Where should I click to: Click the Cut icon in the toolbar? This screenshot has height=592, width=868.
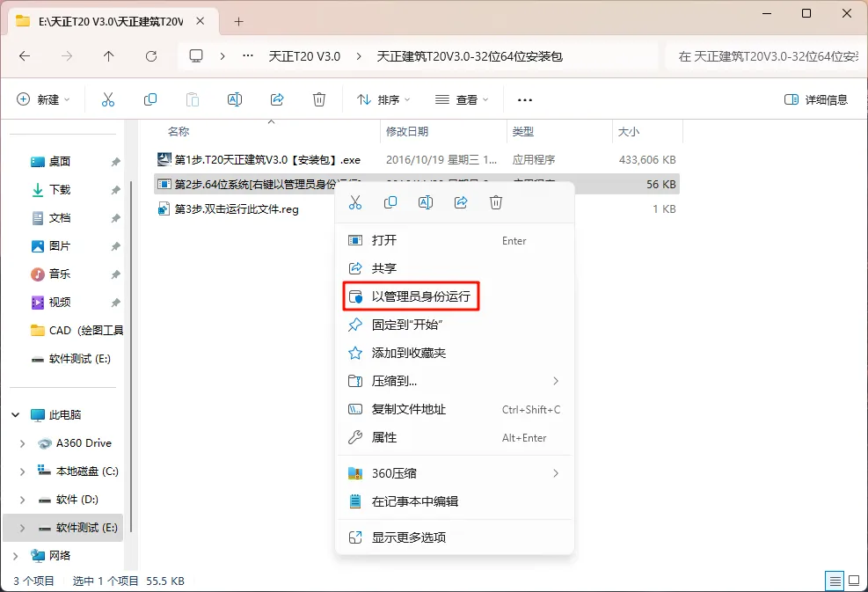tap(108, 99)
